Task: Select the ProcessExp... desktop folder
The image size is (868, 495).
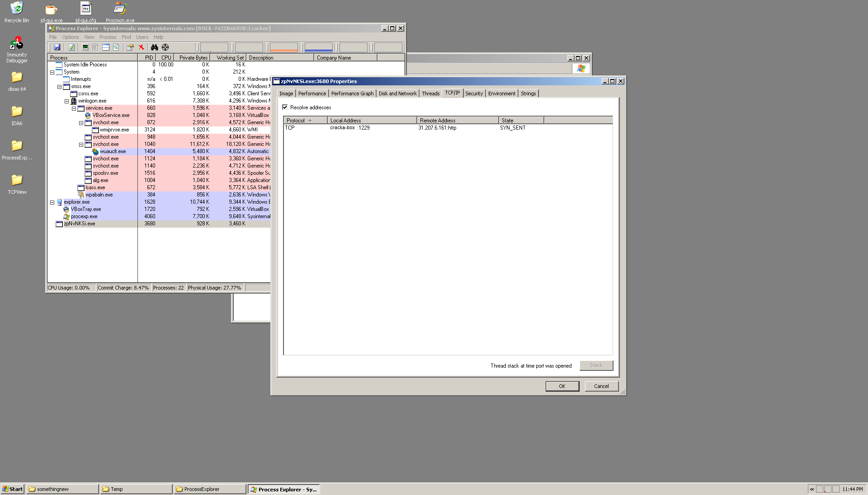Action: (x=17, y=150)
